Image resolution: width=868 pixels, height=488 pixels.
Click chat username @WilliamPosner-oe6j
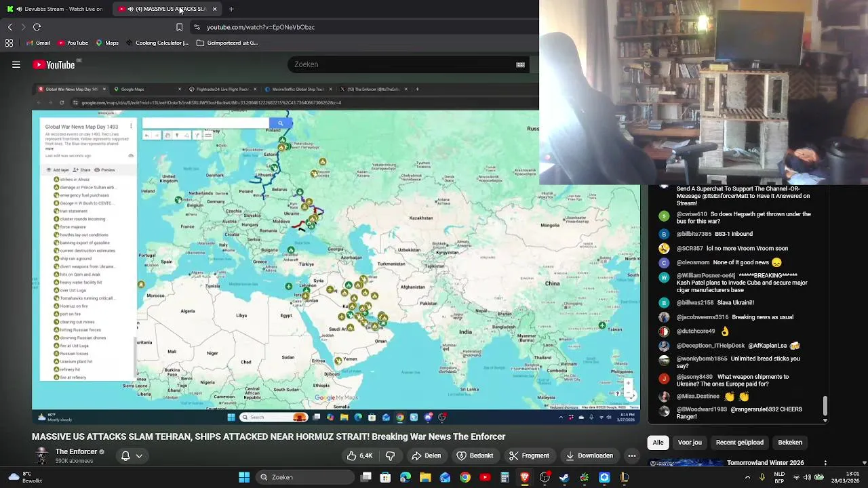pyautogui.click(x=706, y=276)
